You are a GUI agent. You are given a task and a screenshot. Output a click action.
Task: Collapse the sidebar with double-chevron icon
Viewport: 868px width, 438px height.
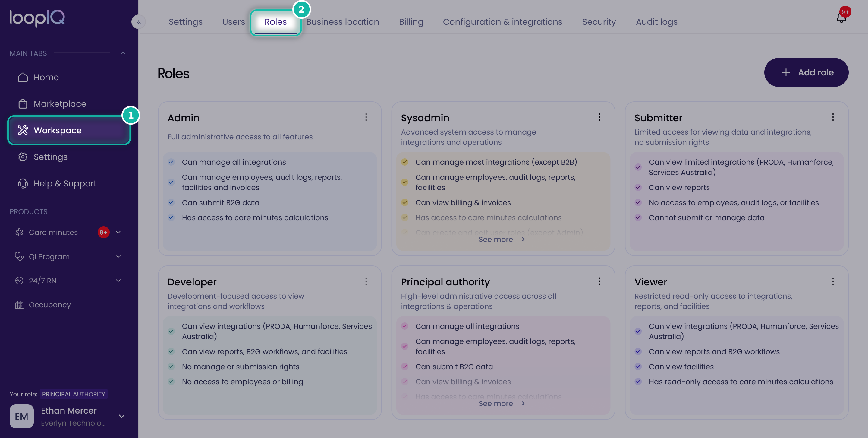click(139, 22)
